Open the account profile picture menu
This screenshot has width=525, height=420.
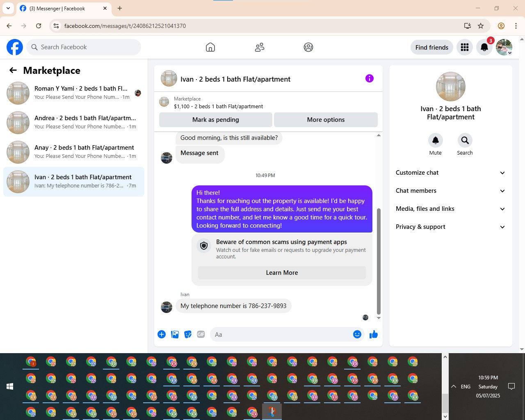[504, 47]
